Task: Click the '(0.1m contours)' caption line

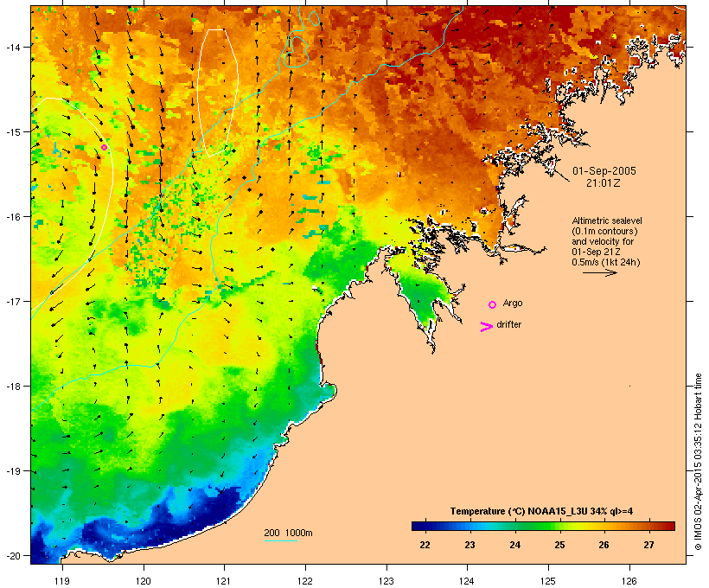Action: [604, 231]
